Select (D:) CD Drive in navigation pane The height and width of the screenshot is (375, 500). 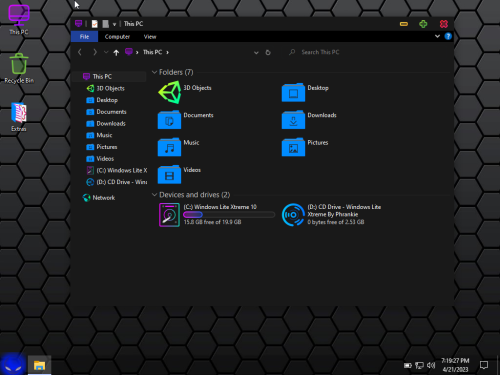coord(117,182)
